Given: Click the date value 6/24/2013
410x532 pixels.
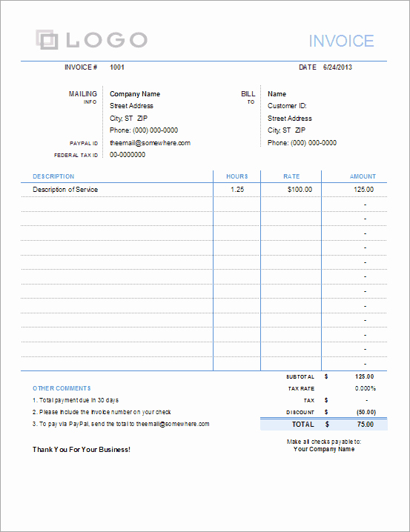Looking at the screenshot, I should [337, 67].
